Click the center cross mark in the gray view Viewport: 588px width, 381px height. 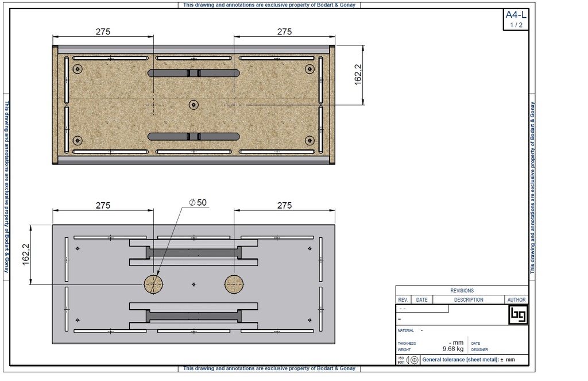(x=194, y=284)
